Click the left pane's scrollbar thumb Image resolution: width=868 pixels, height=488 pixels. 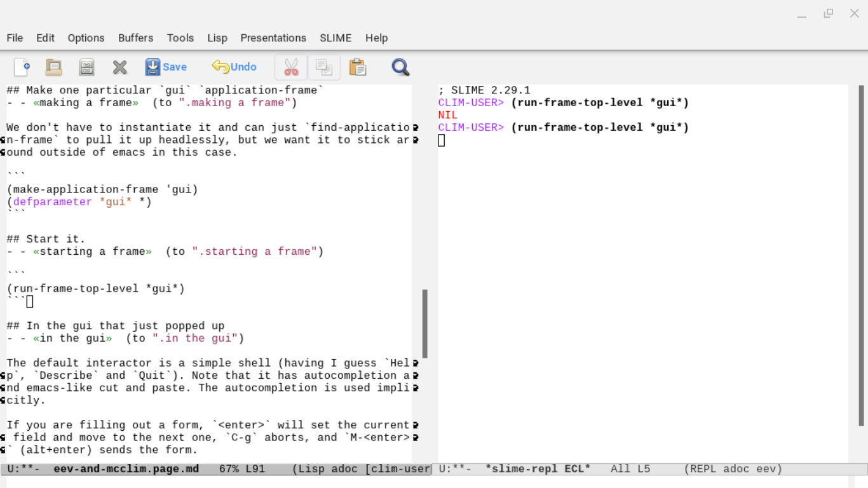(x=424, y=323)
